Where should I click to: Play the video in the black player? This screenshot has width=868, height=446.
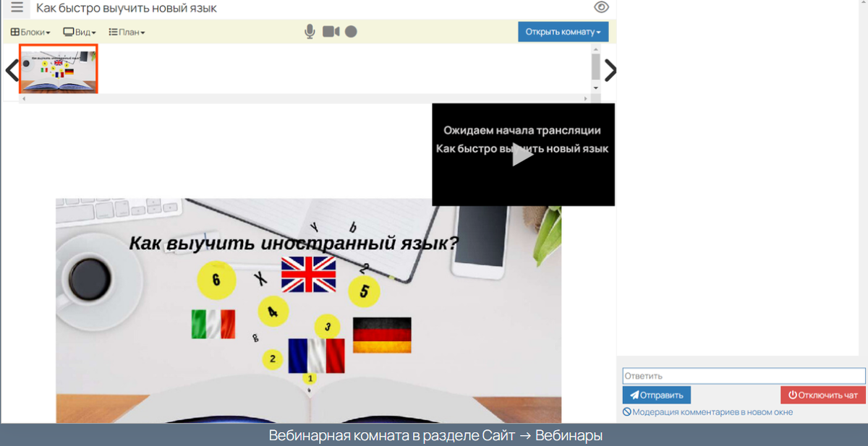pyautogui.click(x=523, y=155)
